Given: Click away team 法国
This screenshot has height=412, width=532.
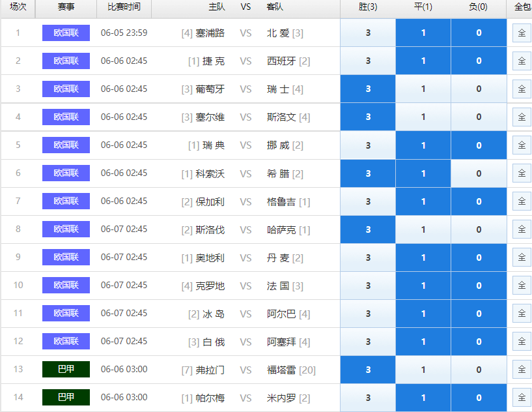Looking at the screenshot, I should click(x=278, y=286).
